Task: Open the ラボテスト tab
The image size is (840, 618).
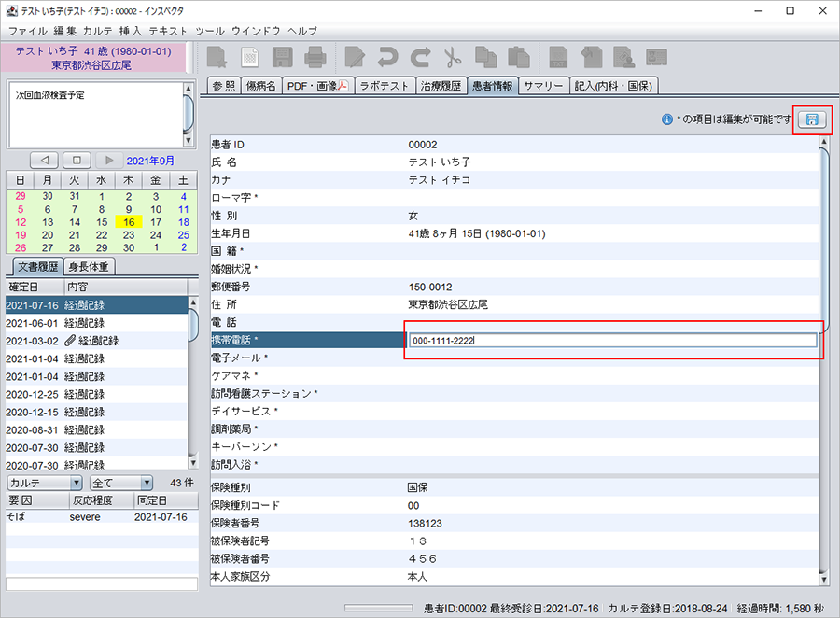Action: tap(385, 86)
